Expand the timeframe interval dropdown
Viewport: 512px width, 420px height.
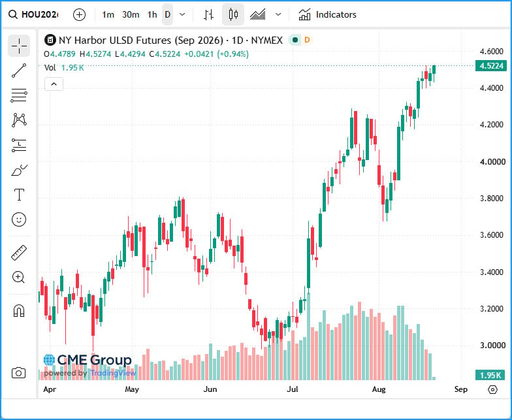tap(183, 14)
